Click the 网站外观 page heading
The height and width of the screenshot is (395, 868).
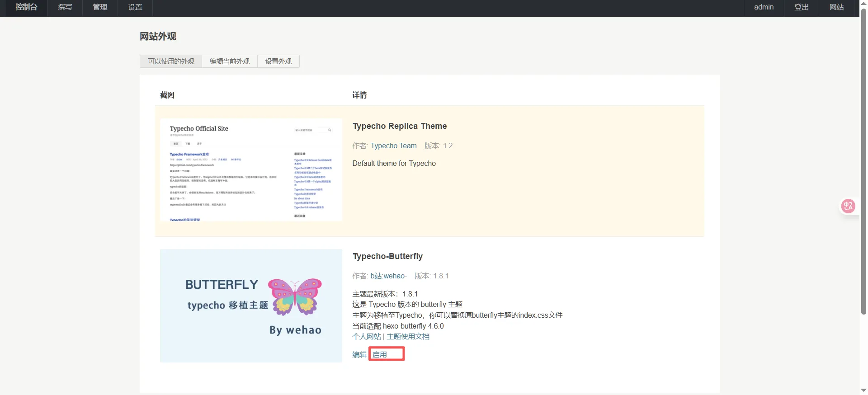point(158,37)
